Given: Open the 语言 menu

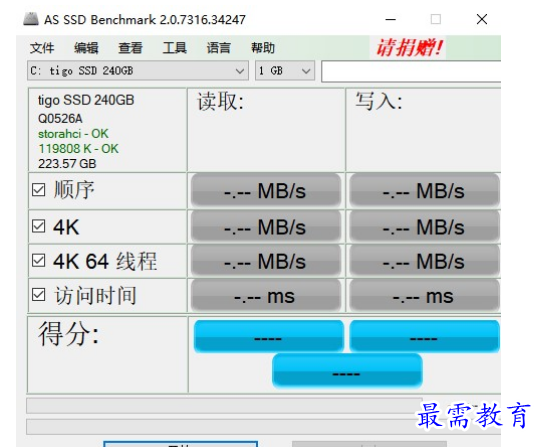Looking at the screenshot, I should 219,48.
